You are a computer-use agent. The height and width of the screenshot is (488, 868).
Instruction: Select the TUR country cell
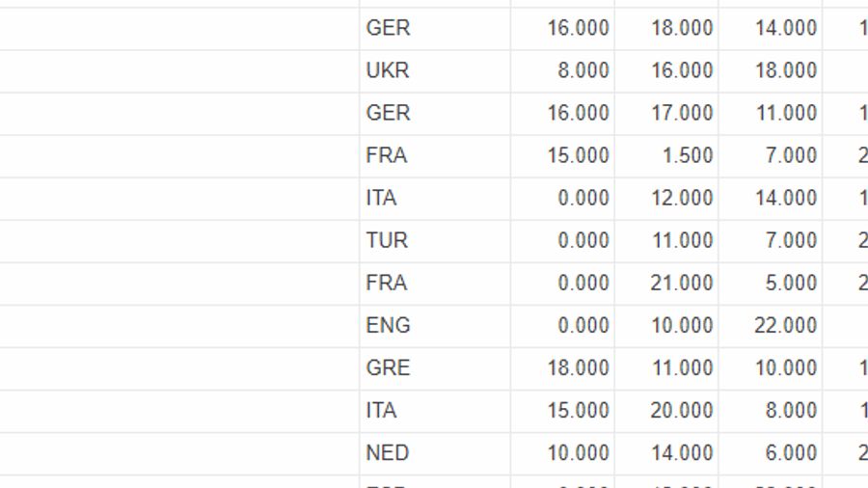coord(435,241)
